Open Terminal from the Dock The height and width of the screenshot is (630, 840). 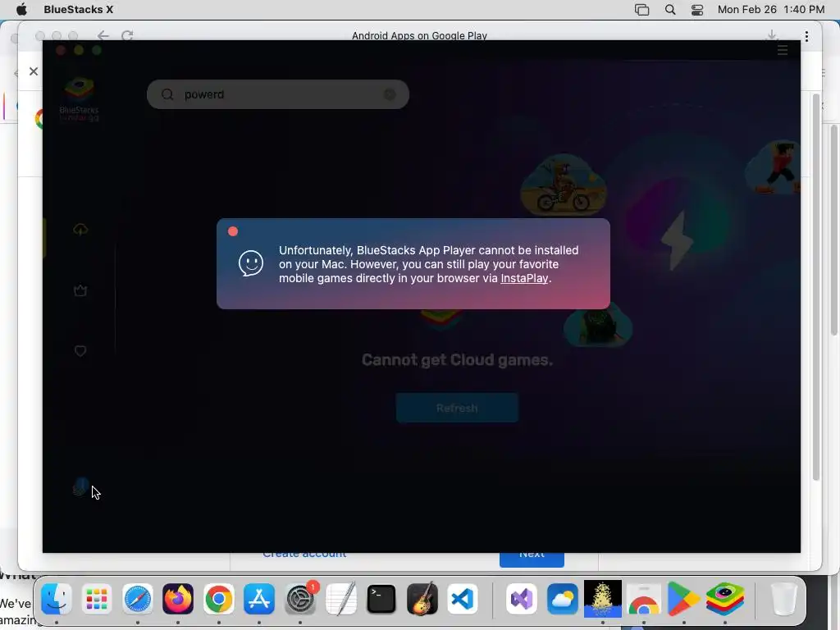pyautogui.click(x=381, y=598)
